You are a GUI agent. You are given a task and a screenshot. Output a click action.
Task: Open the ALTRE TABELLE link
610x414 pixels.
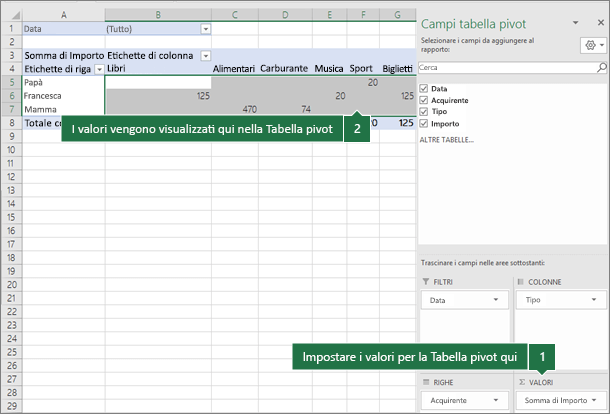(x=447, y=140)
